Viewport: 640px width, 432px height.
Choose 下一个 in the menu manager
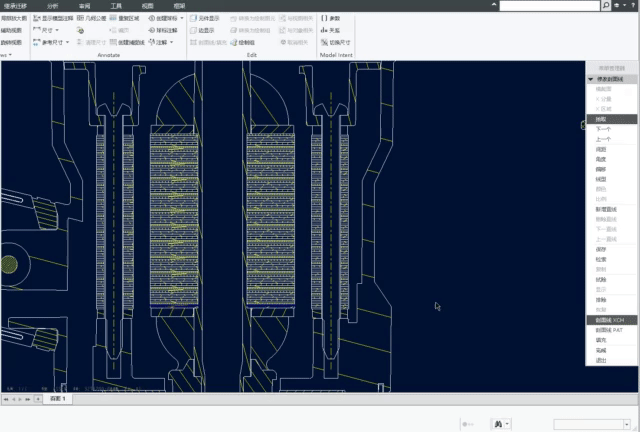coord(611,129)
